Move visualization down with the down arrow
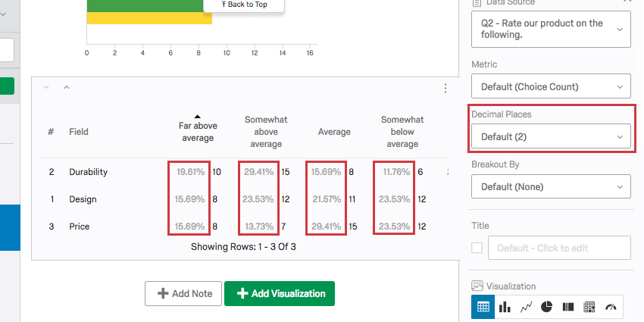Image resolution: width=644 pixels, height=322 pixels. coord(46,88)
